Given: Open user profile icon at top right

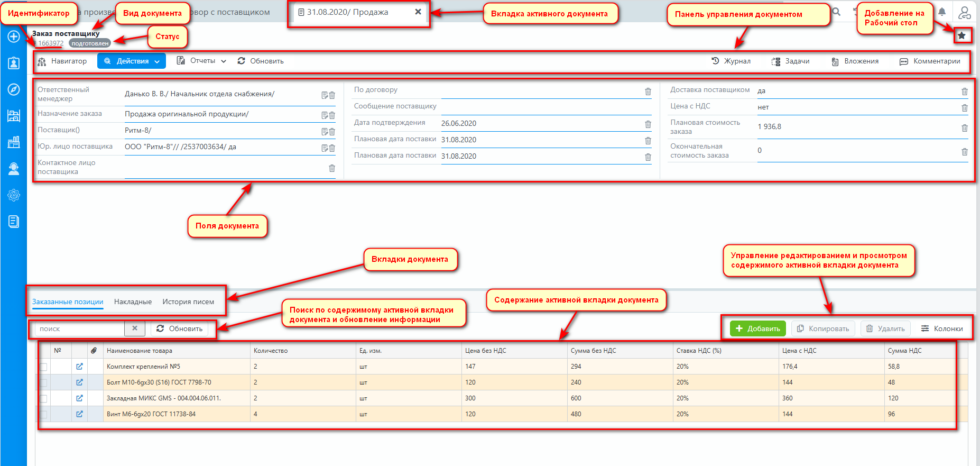Looking at the screenshot, I should [x=964, y=12].
